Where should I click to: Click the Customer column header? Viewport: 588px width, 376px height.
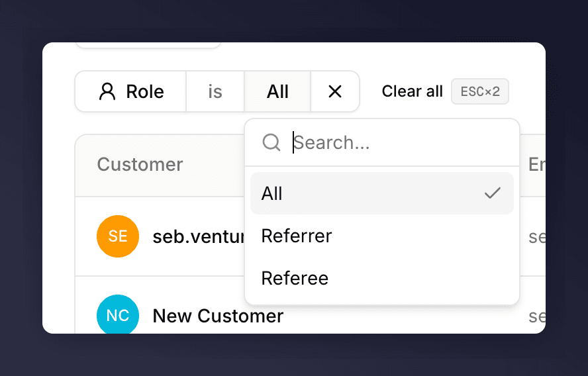pyautogui.click(x=140, y=164)
